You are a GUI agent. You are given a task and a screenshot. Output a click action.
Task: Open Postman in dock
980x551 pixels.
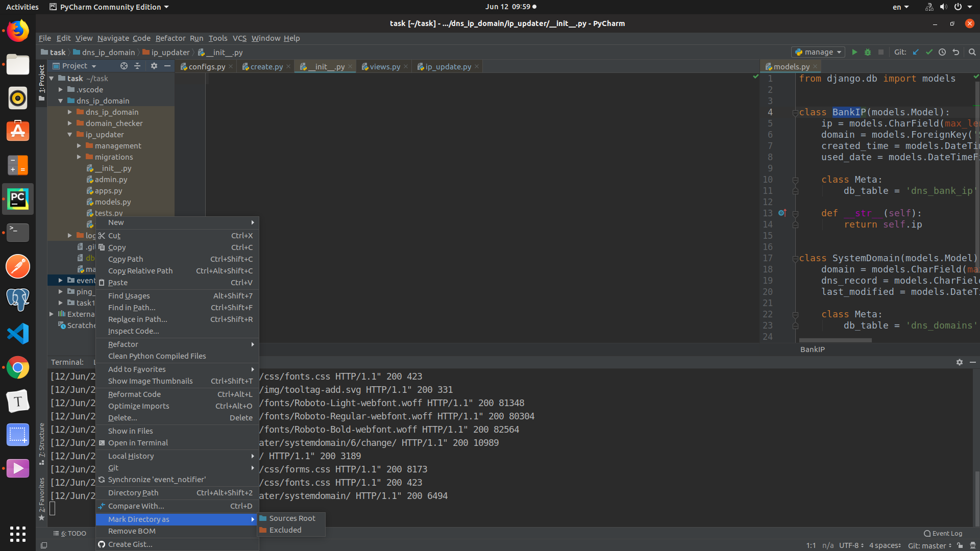(18, 266)
